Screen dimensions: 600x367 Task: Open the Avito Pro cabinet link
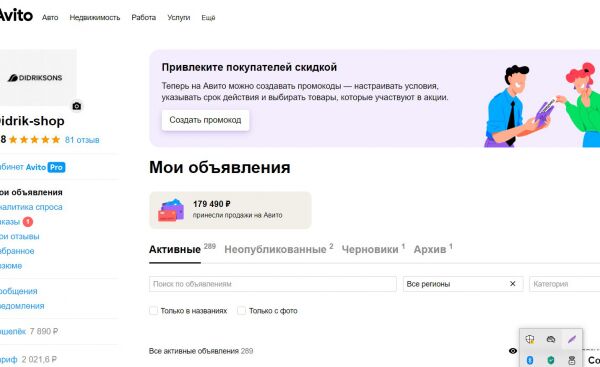click(x=33, y=167)
